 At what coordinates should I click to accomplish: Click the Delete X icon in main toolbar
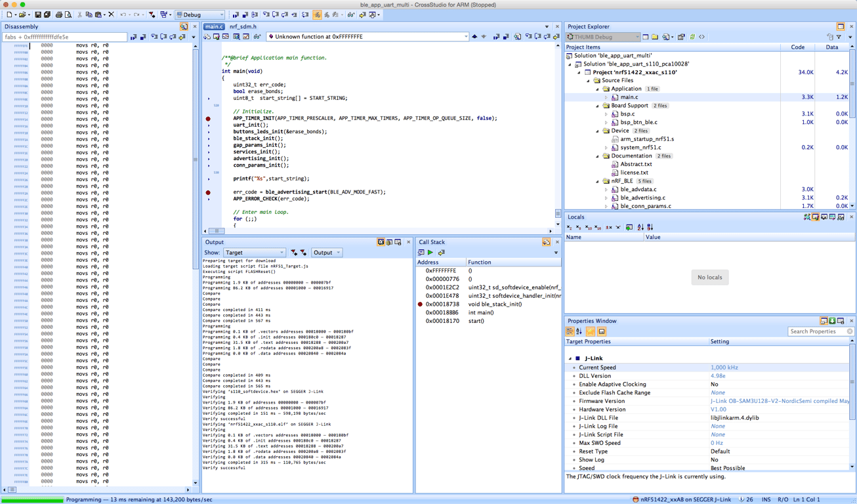coord(111,14)
